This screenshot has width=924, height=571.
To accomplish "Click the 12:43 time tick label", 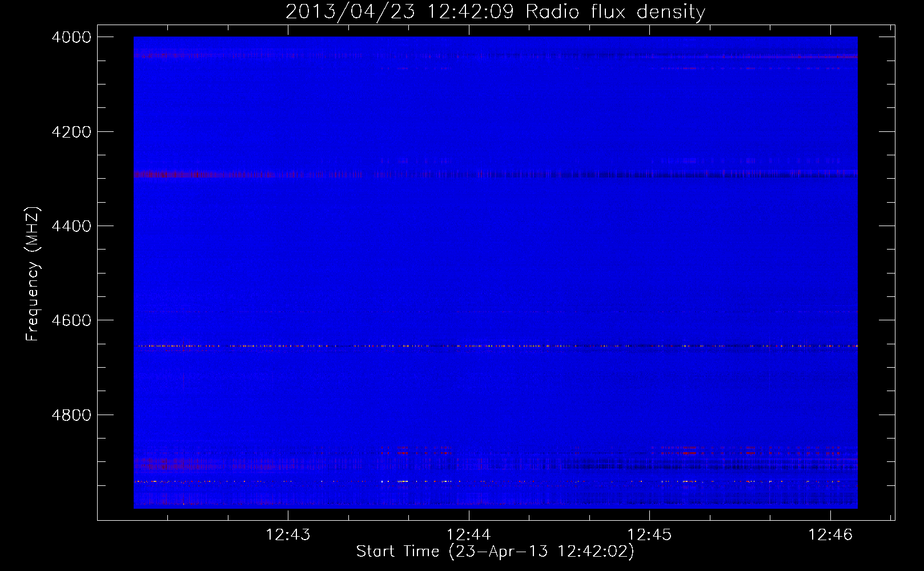I will point(288,535).
